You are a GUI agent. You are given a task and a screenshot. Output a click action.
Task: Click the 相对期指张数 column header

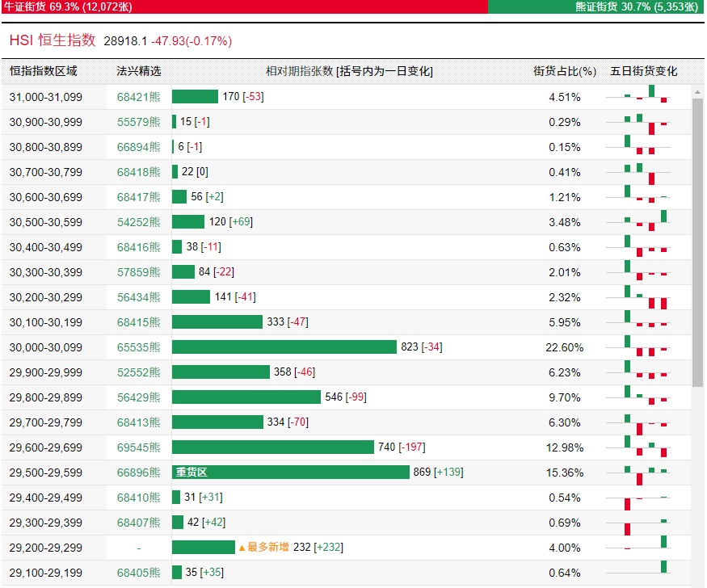click(349, 71)
